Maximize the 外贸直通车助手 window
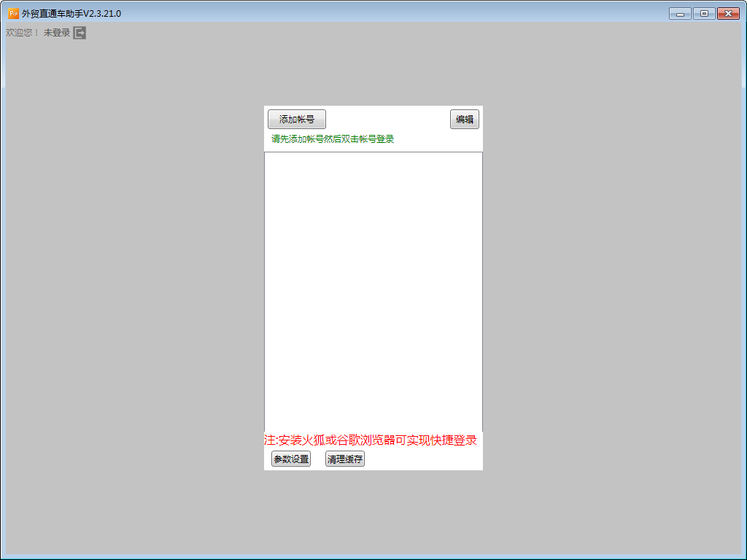This screenshot has width=747, height=560. [704, 14]
